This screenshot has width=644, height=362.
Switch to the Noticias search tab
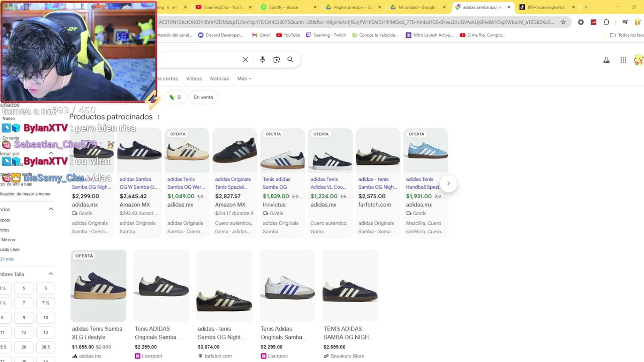point(219,78)
